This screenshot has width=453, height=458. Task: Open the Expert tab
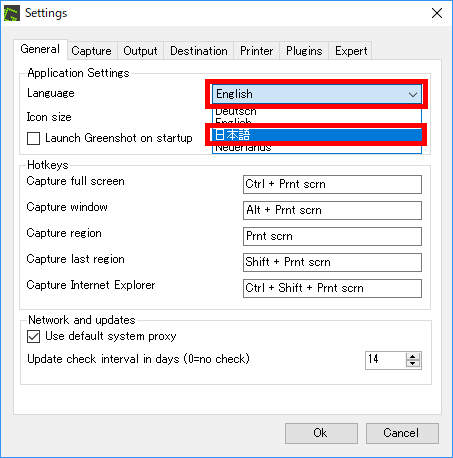click(351, 51)
